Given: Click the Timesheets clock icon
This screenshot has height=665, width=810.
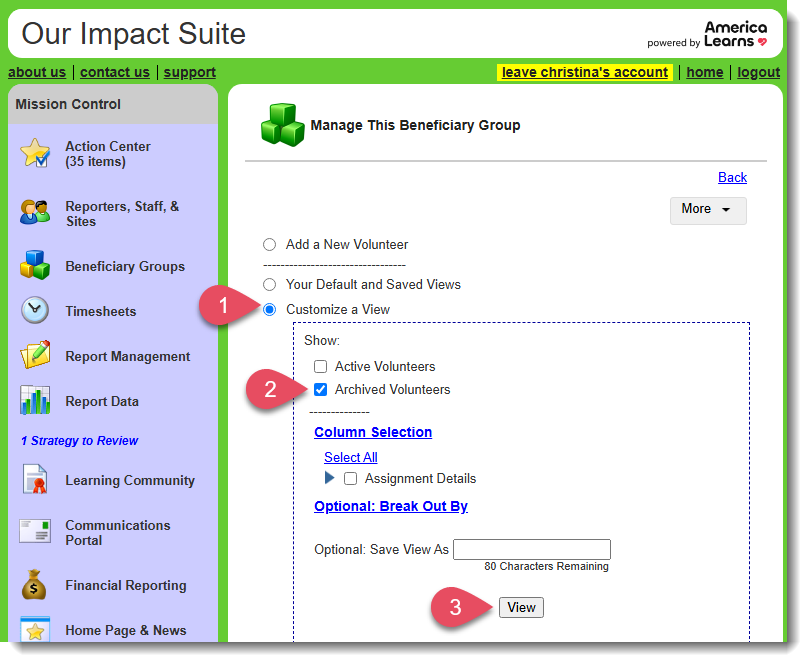Looking at the screenshot, I should (x=35, y=311).
